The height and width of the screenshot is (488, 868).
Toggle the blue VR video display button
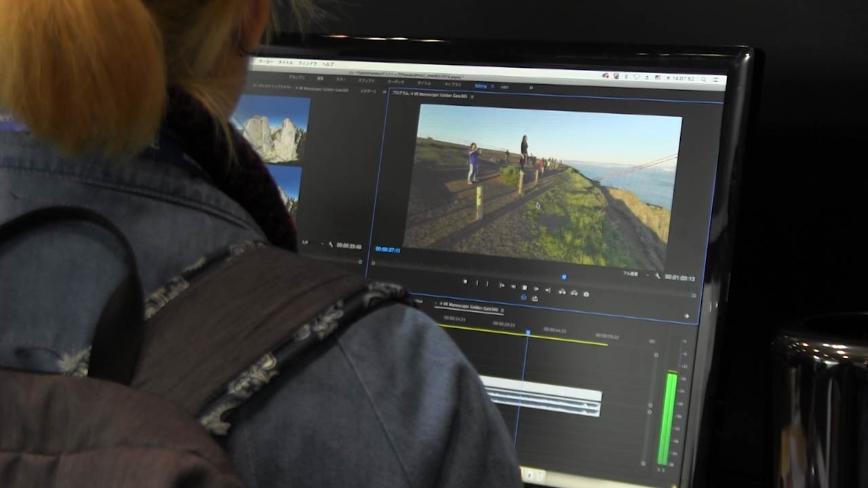(x=524, y=297)
